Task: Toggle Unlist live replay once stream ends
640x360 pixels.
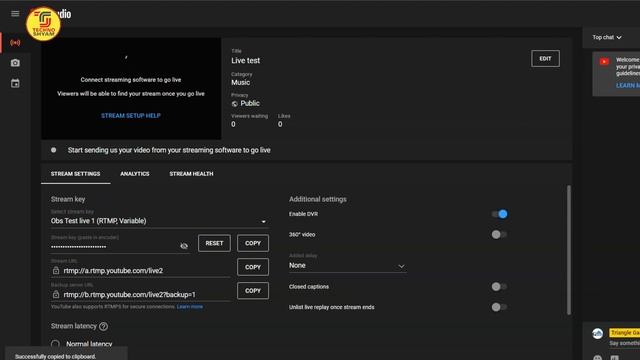Action: (499, 307)
